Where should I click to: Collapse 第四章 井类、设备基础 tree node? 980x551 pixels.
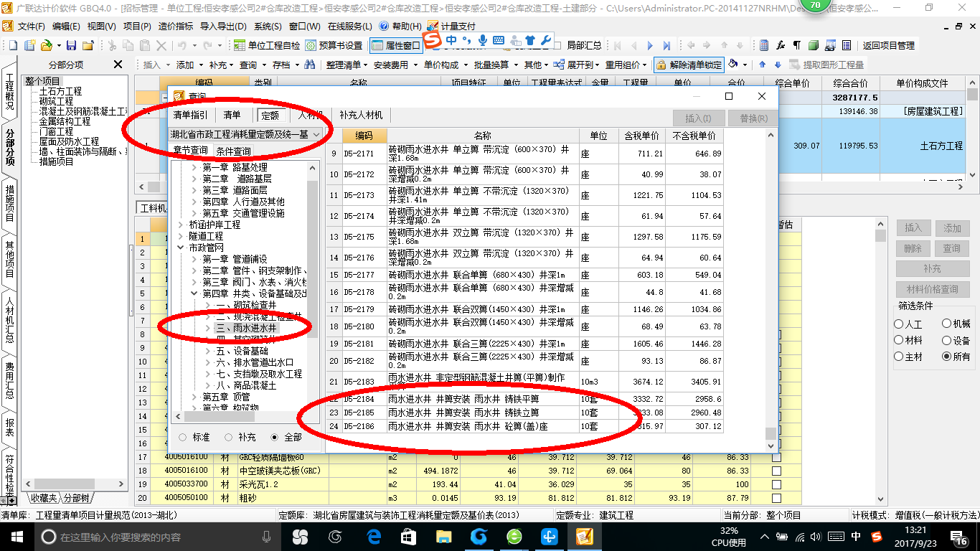coord(194,293)
